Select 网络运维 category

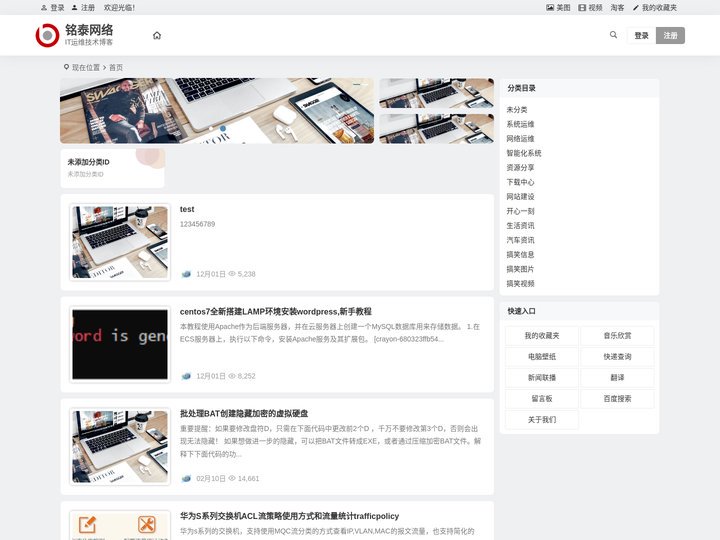pyautogui.click(x=520, y=139)
